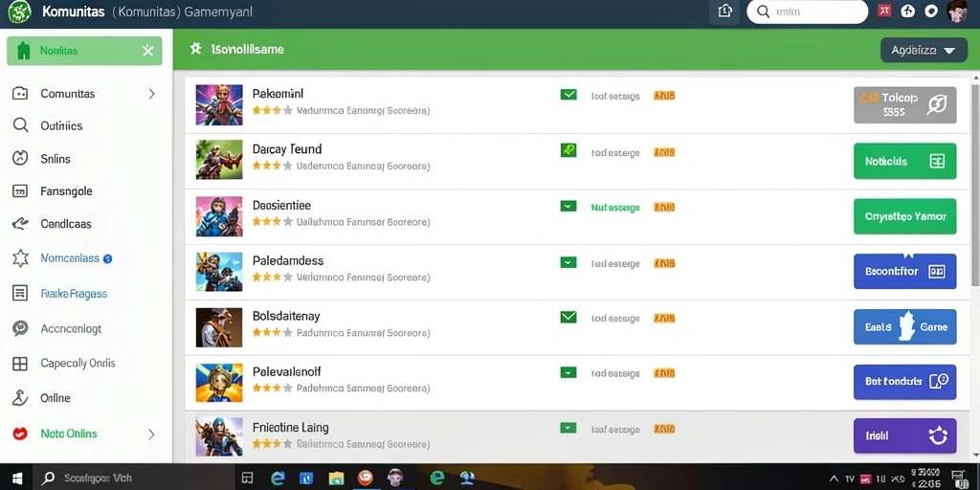Toggle the green checkbox in Pakeminl row
Screen dimensions: 980x490
tap(568, 95)
